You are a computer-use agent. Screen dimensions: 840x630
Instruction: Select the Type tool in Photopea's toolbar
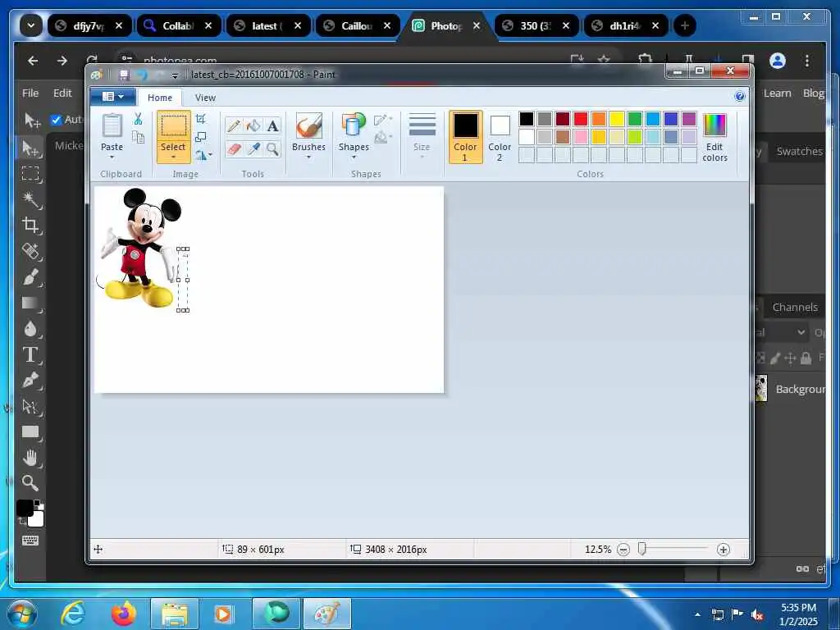(30, 355)
